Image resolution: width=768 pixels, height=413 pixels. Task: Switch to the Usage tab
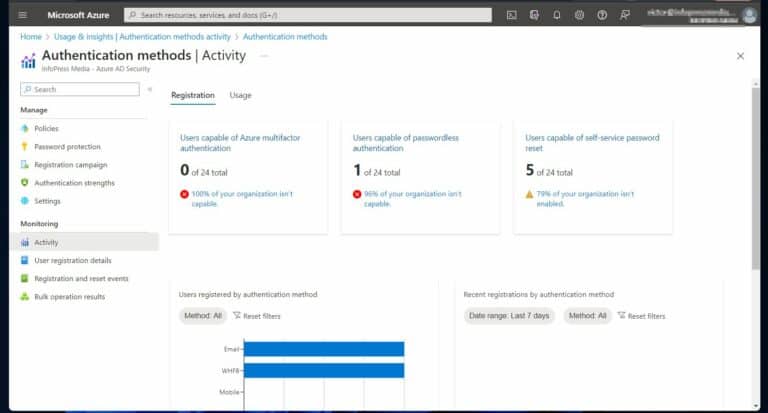[240, 95]
